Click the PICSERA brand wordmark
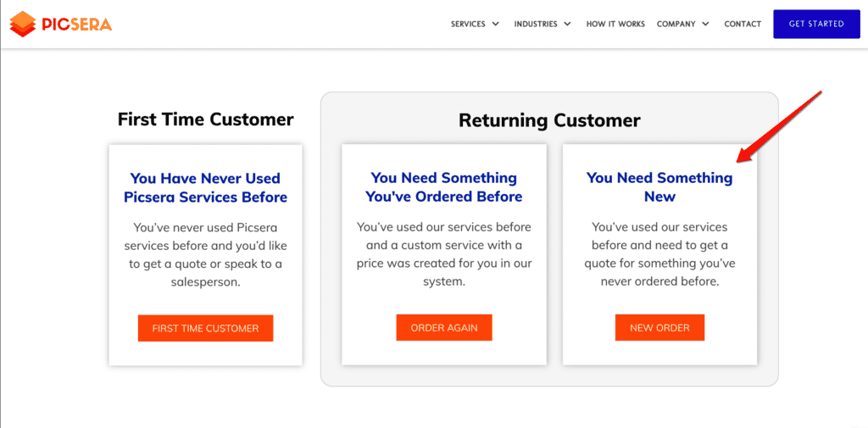868x428 pixels. click(x=76, y=25)
